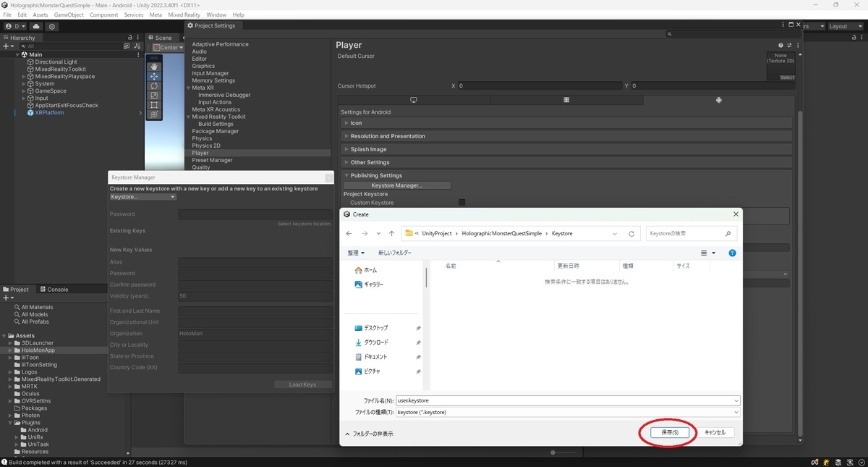This screenshot has width=868, height=467.
Task: Enable the Custom Keystore checkbox
Action: 462,203
